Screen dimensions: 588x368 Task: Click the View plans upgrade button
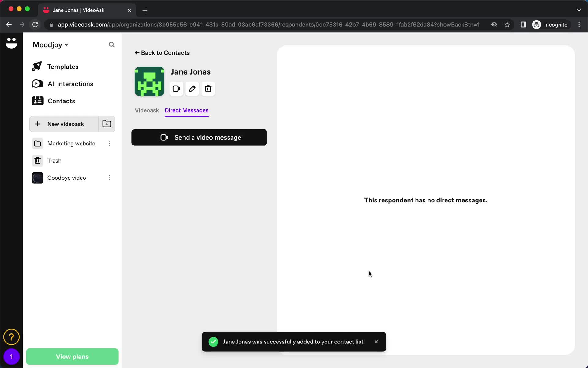click(x=72, y=357)
